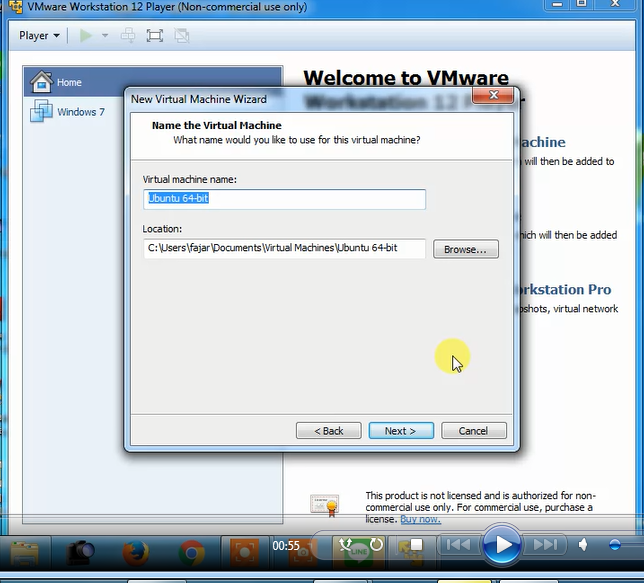Click the Virtual machine name field
Viewport: 644px width, 583px height.
pyautogui.click(x=284, y=199)
